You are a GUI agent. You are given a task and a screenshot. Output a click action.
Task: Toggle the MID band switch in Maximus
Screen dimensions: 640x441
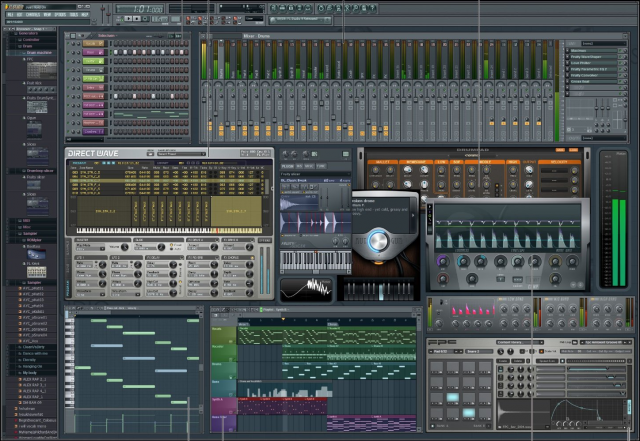(x=547, y=299)
